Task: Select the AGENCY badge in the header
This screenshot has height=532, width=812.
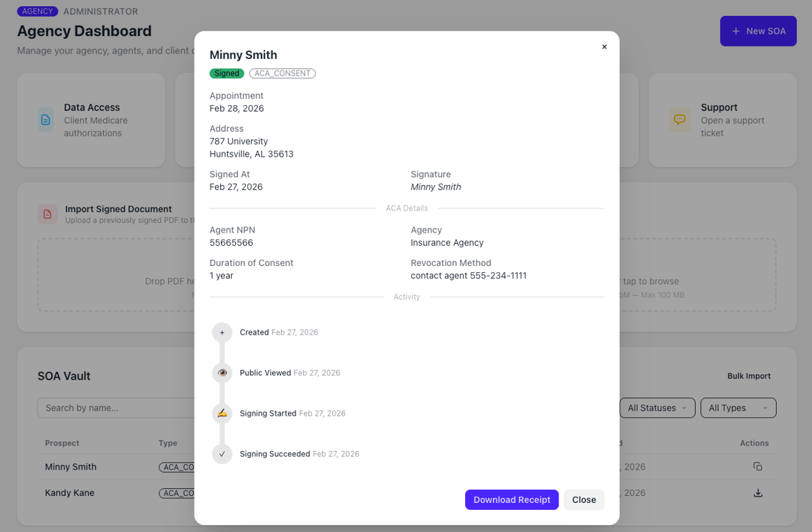Action: click(37, 11)
